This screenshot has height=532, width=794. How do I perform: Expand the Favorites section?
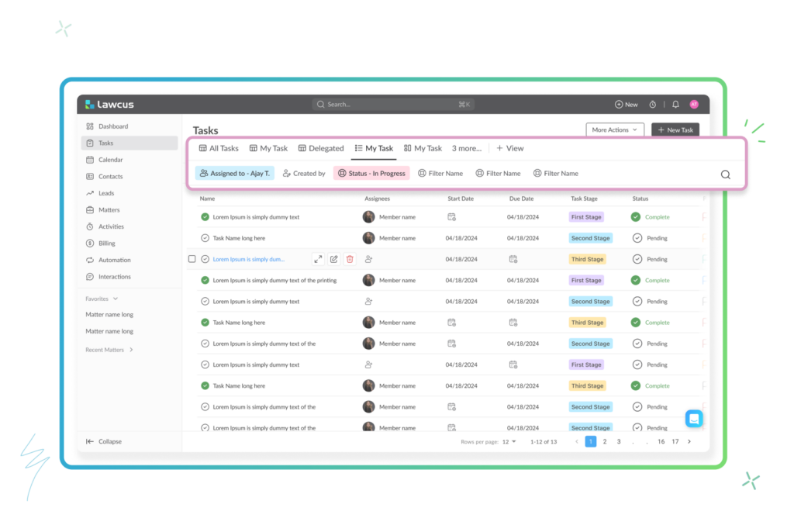102,299
